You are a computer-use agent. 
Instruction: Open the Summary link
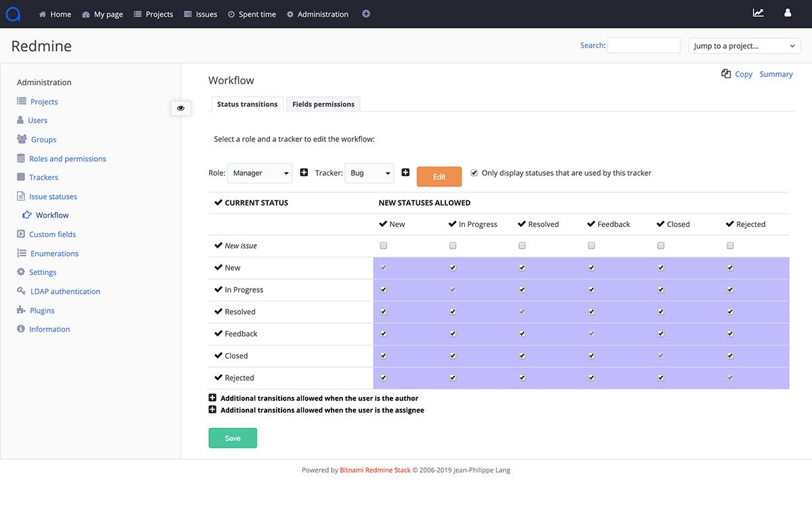(x=776, y=74)
